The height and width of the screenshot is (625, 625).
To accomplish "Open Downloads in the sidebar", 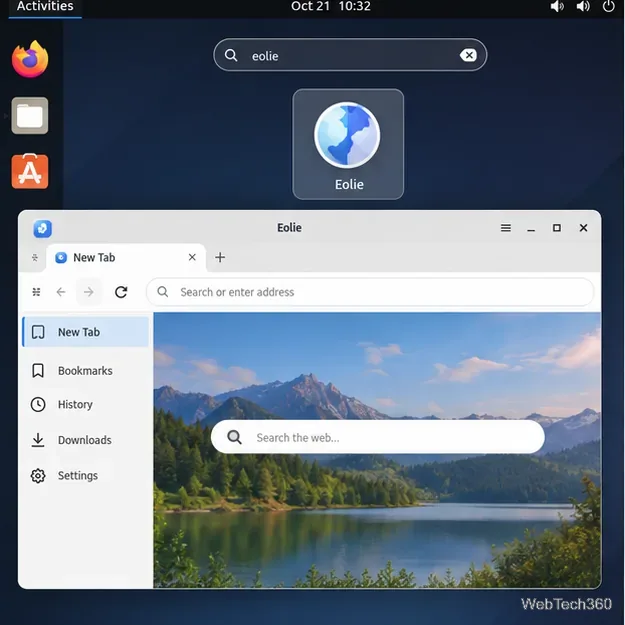I will 86,440.
